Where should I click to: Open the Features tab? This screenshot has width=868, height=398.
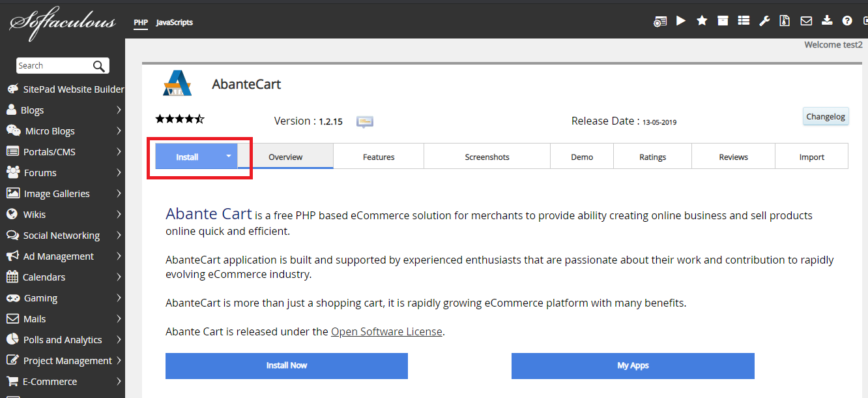[x=379, y=157]
